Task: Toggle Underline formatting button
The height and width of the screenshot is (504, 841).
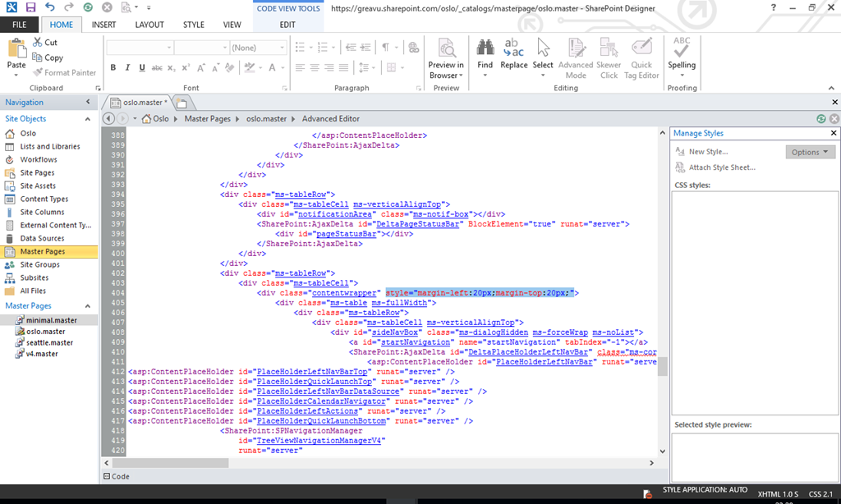Action: 142,68
